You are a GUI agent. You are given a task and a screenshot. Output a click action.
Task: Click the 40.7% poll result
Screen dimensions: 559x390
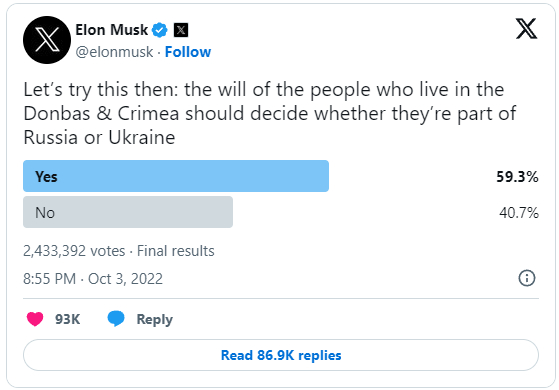[x=519, y=213]
